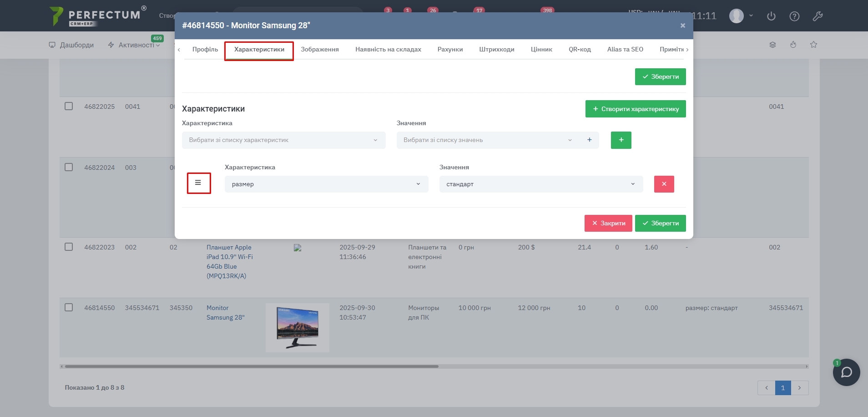Check the Monitor Samsung row 46814550 checkbox

tap(69, 307)
